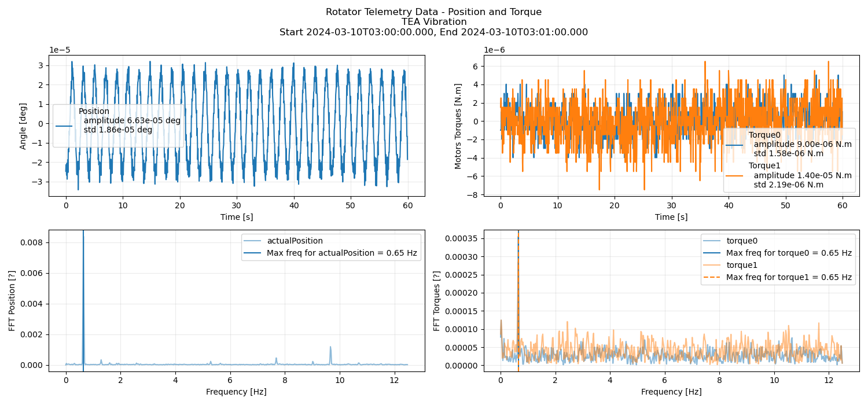The image size is (868, 405).
Task: Click the "FFT Position [?]" y-axis label
Action: pyautogui.click(x=12, y=301)
